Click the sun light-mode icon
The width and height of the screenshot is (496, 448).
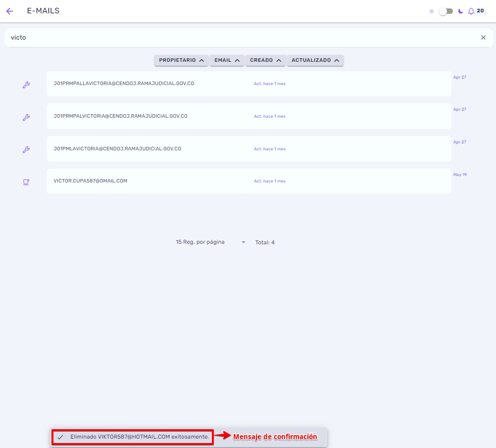[x=431, y=11]
